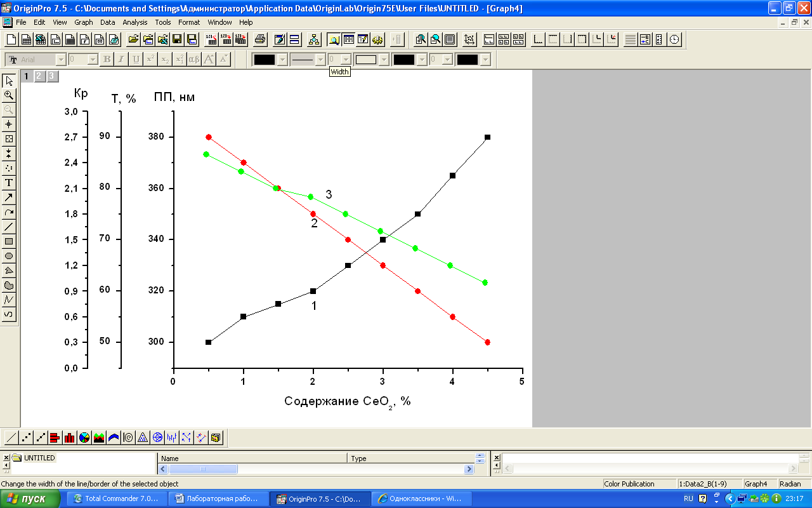The height and width of the screenshot is (508, 812).
Task: Open the Analysis menu
Action: [x=135, y=22]
